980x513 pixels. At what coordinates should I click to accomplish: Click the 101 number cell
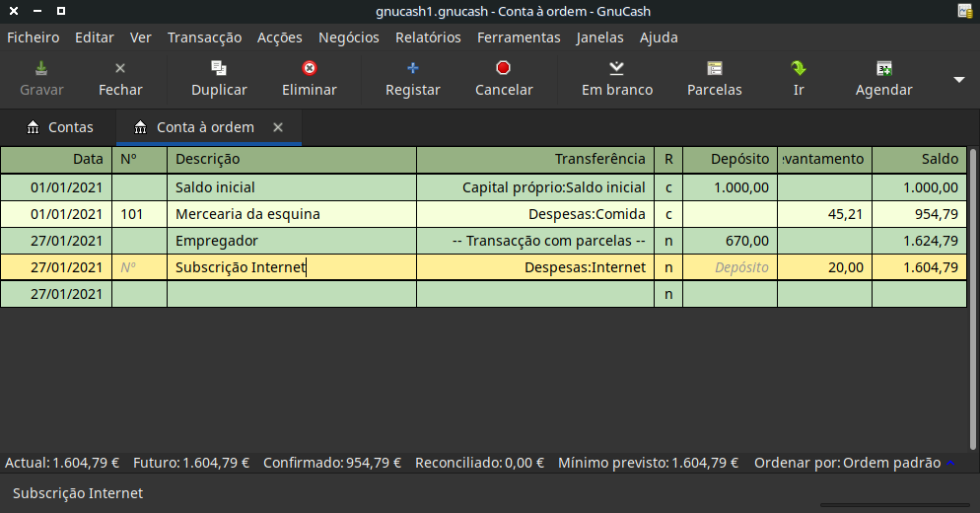139,214
